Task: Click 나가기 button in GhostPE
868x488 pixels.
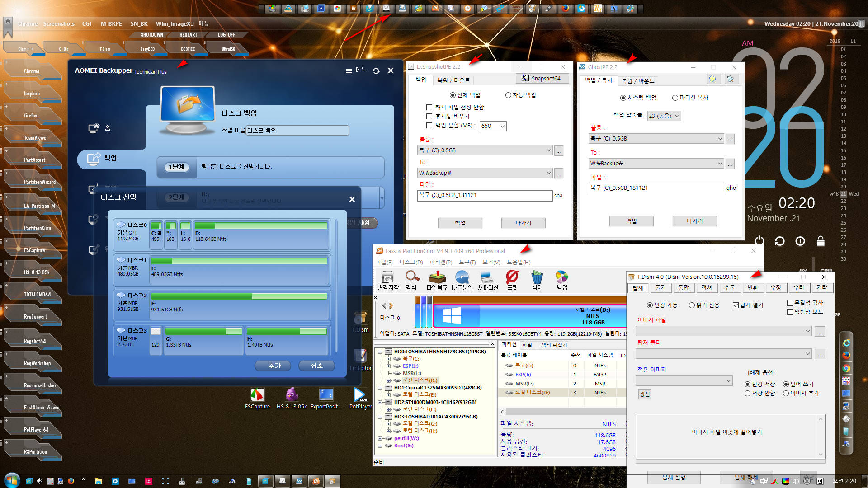Action: [x=694, y=221]
